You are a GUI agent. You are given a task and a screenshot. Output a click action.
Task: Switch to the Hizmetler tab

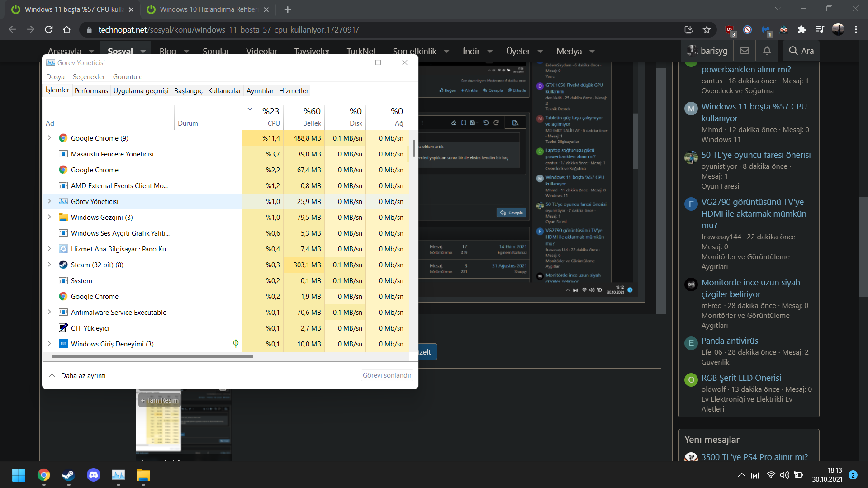tap(294, 91)
